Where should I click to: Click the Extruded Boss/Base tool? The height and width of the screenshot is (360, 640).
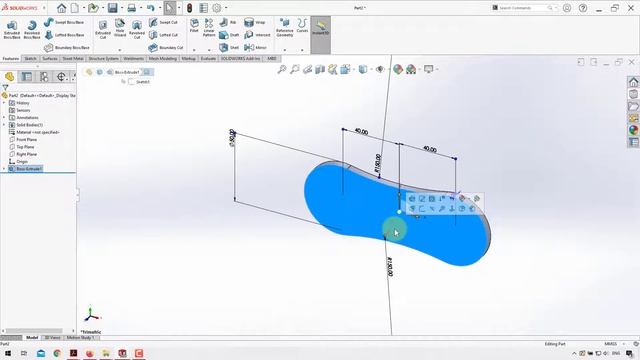pyautogui.click(x=12, y=29)
